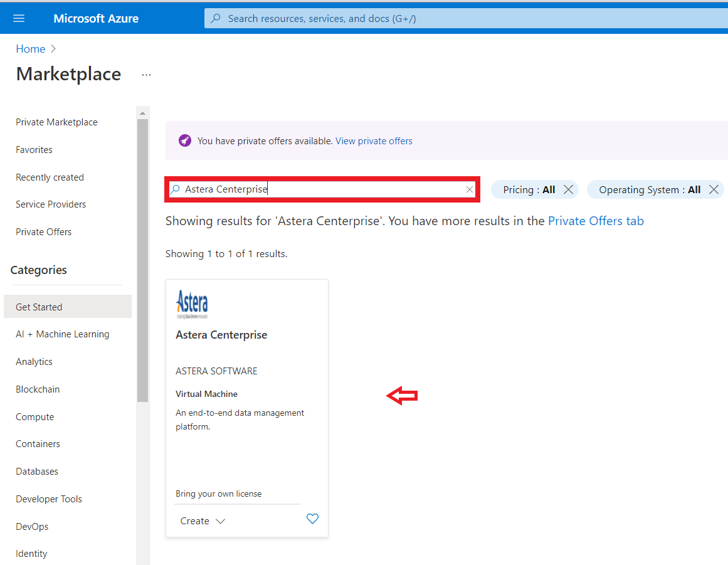Open the Astera Centerprise title

221,335
